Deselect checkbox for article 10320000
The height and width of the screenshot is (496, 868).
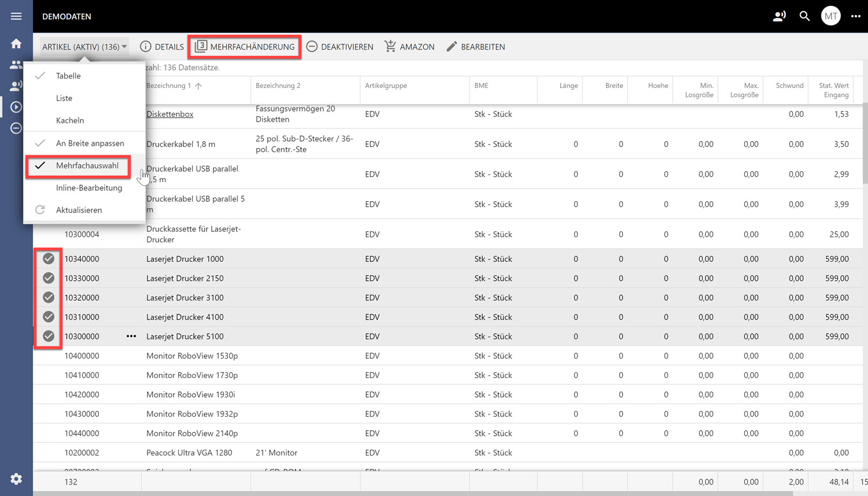coord(49,297)
